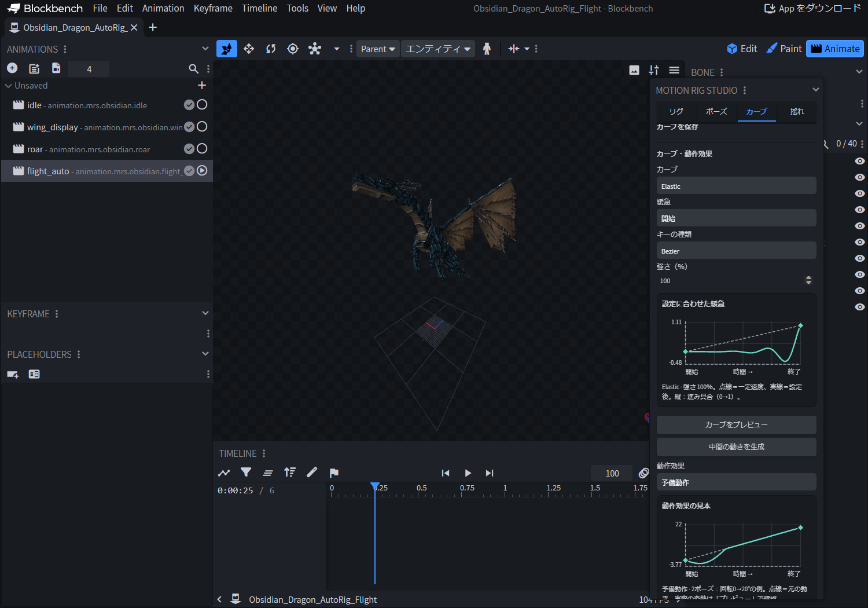Open the Elastic curve dropdown
The height and width of the screenshot is (608, 868).
[736, 186]
